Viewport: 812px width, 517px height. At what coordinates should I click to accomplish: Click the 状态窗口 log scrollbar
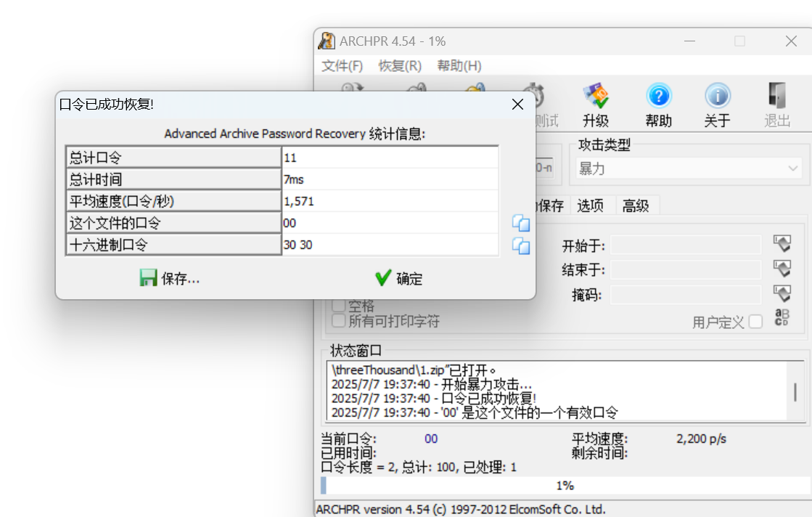[795, 391]
